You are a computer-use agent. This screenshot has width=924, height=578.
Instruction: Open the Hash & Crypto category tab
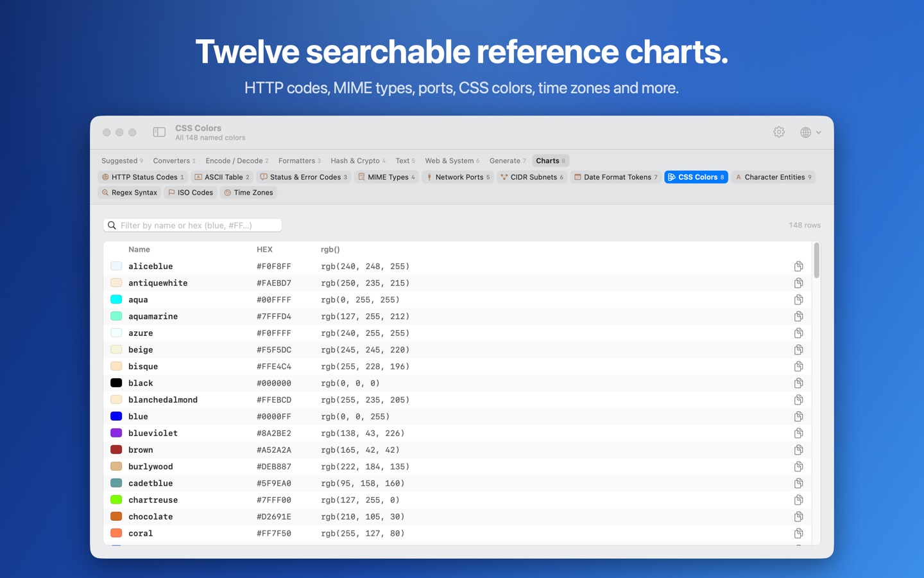coord(358,161)
